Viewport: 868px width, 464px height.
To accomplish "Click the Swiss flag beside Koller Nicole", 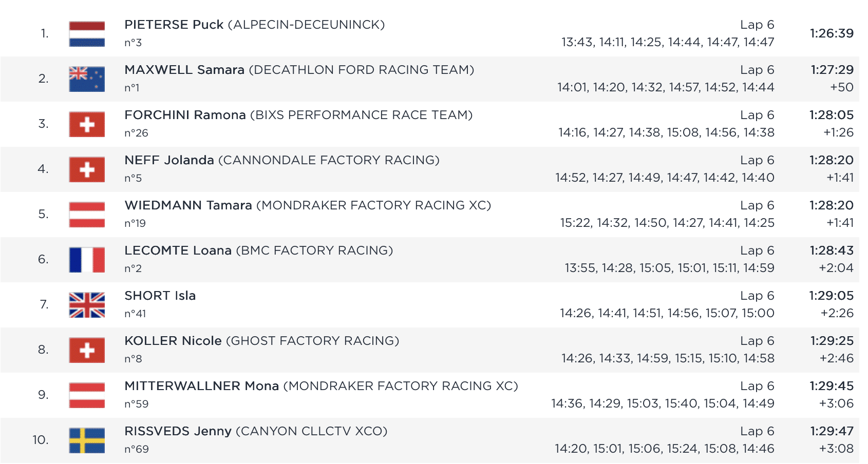I will coord(87,350).
